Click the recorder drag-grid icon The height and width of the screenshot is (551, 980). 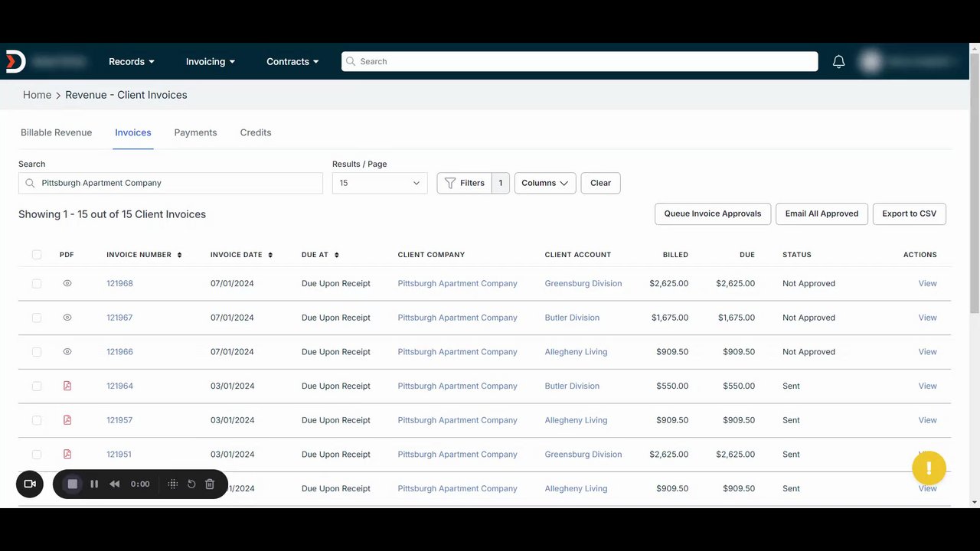(173, 484)
